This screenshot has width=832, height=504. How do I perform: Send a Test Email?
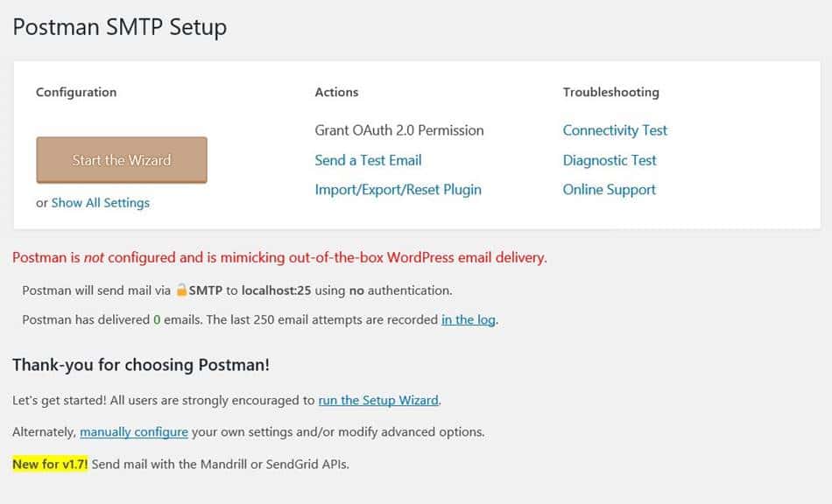(368, 160)
